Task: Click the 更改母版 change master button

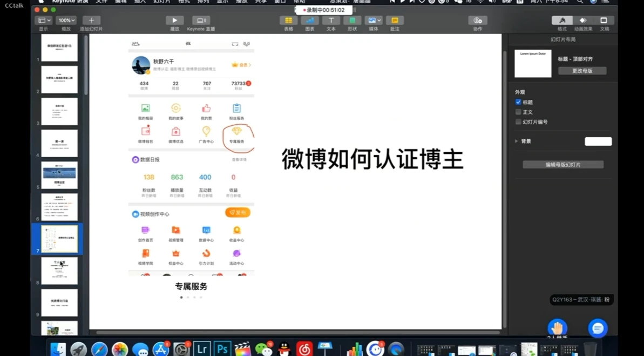Action: coord(582,70)
